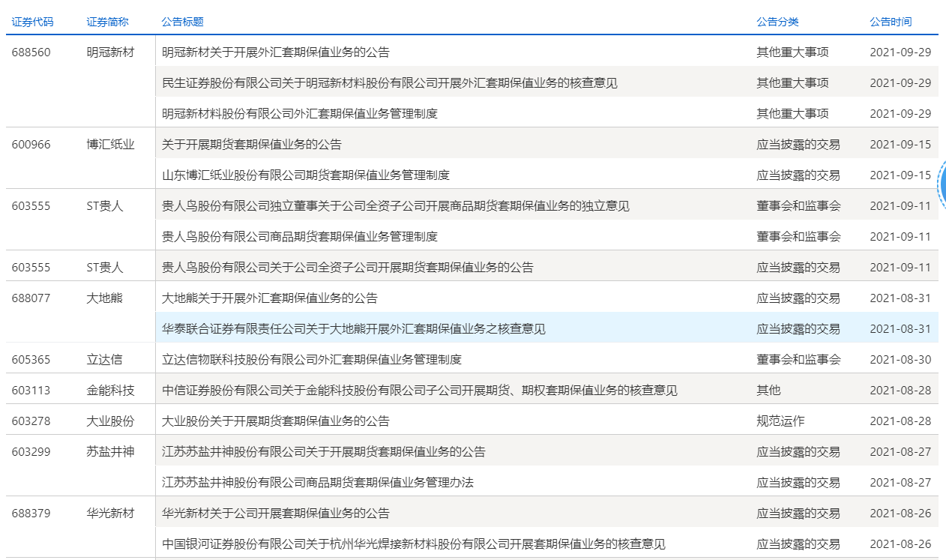The image size is (946, 560).
Task: Open 江苏苏盐井神商品期货套期保值业务管理办法
Action: [x=318, y=483]
